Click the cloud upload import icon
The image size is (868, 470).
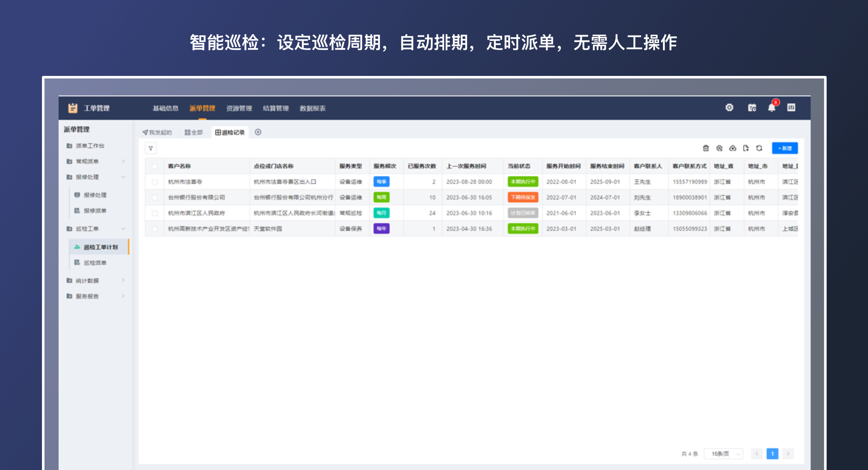point(732,148)
